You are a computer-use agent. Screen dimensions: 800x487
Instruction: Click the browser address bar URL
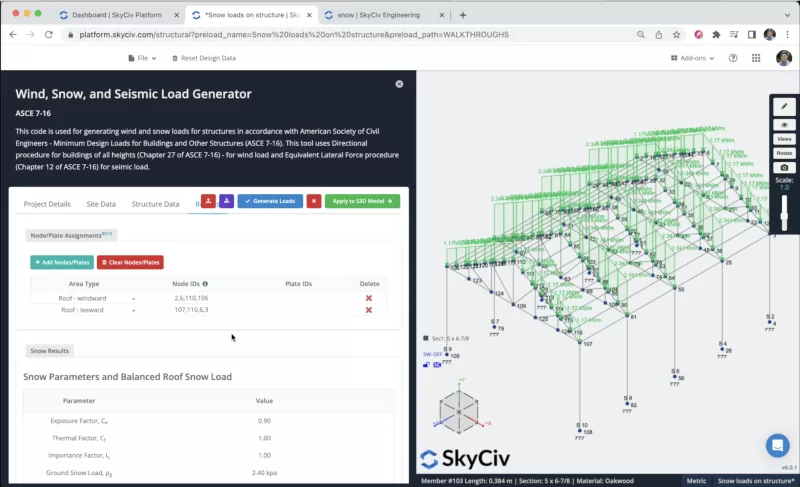294,35
